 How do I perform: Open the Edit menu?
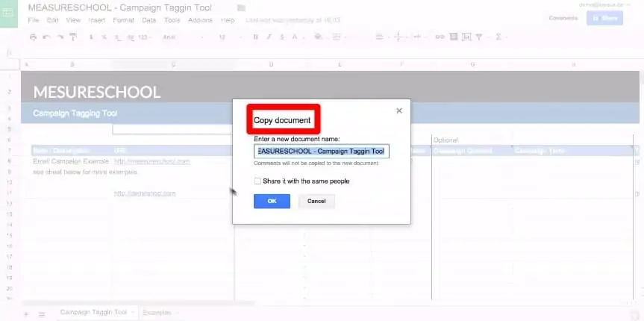[x=52, y=20]
